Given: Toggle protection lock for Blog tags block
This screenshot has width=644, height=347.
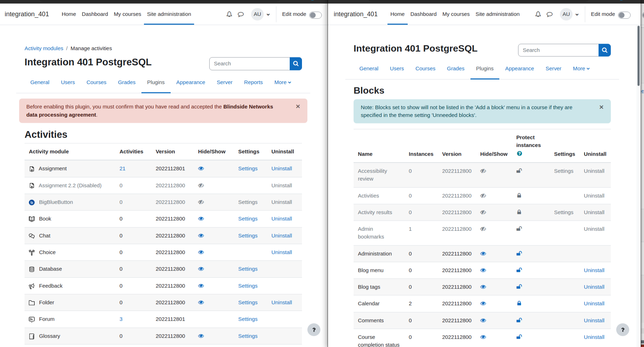Looking at the screenshot, I should coord(519,287).
